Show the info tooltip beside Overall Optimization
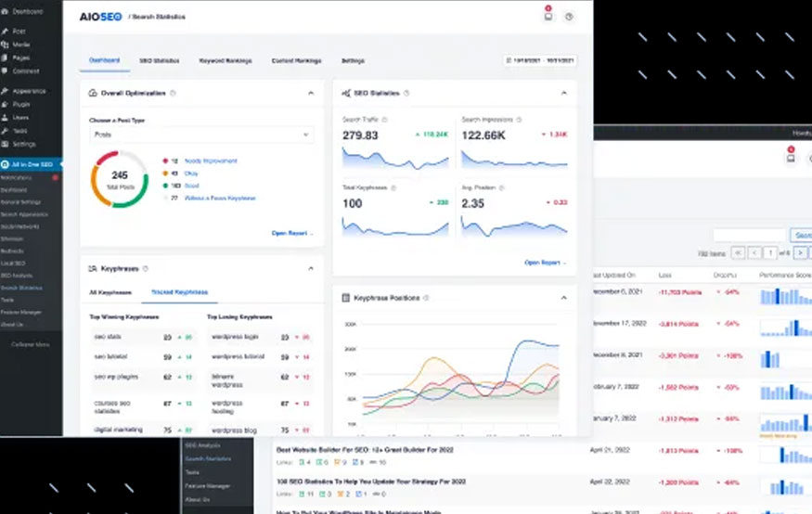 173,93
